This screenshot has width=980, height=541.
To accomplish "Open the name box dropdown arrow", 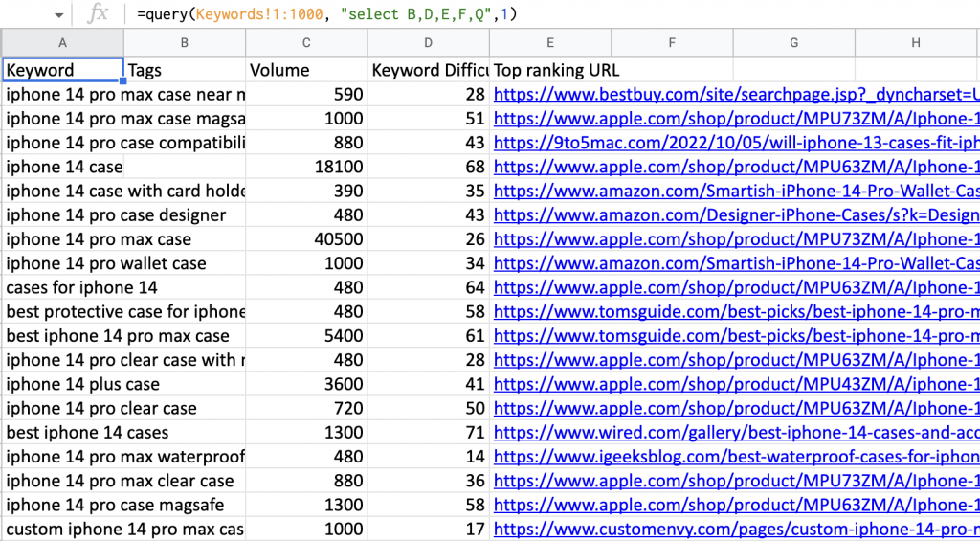I will pyautogui.click(x=58, y=15).
